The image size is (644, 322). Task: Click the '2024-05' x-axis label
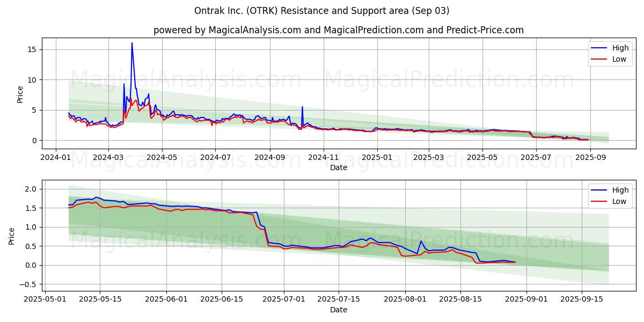(162, 158)
